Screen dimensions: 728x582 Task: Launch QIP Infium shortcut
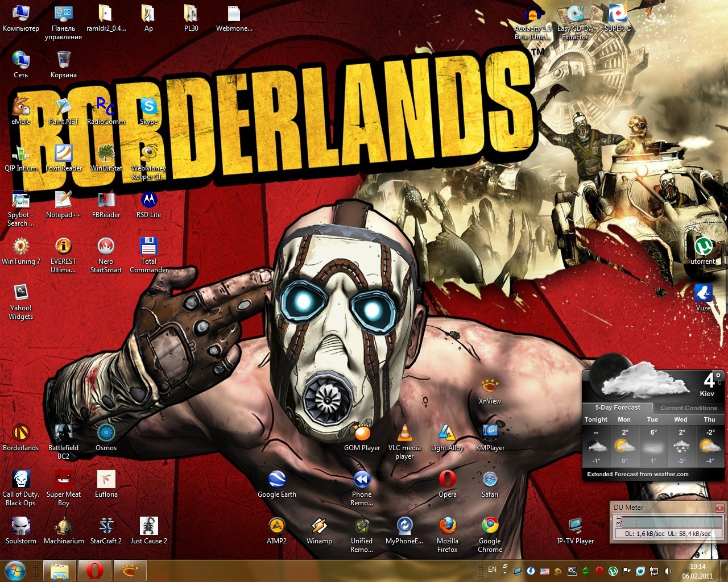tap(21, 157)
